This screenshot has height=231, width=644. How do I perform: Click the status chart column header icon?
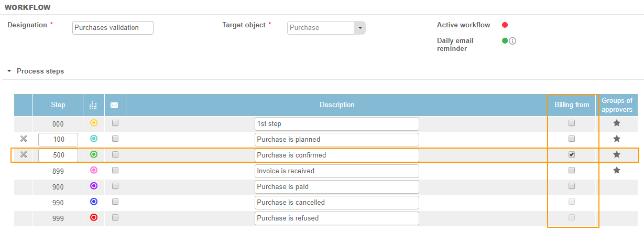[94, 105]
